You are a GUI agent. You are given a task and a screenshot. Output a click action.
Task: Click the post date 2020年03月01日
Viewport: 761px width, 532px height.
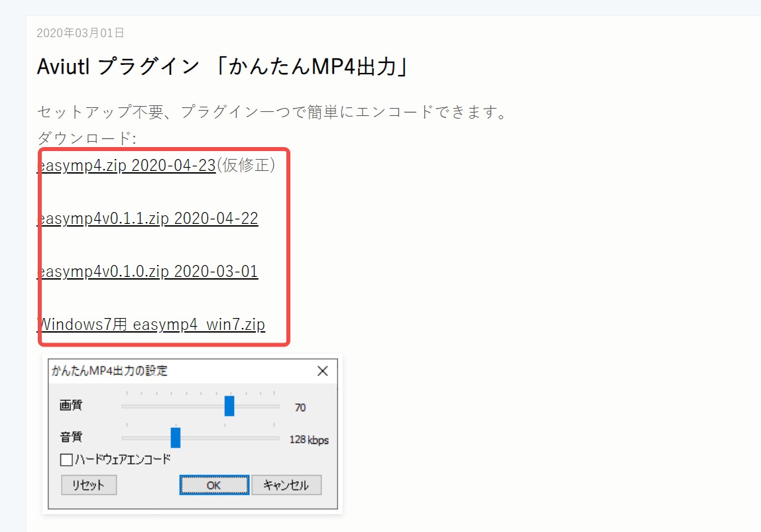(80, 33)
